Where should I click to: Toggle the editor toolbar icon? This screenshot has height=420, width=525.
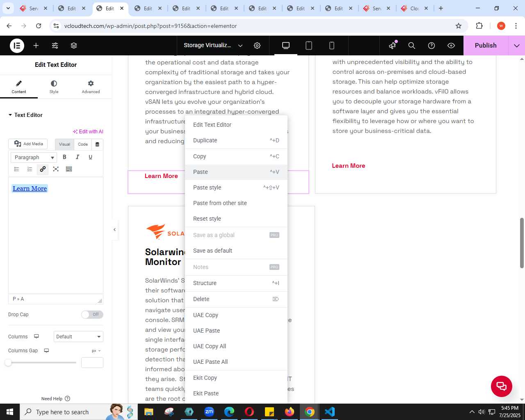point(69,169)
